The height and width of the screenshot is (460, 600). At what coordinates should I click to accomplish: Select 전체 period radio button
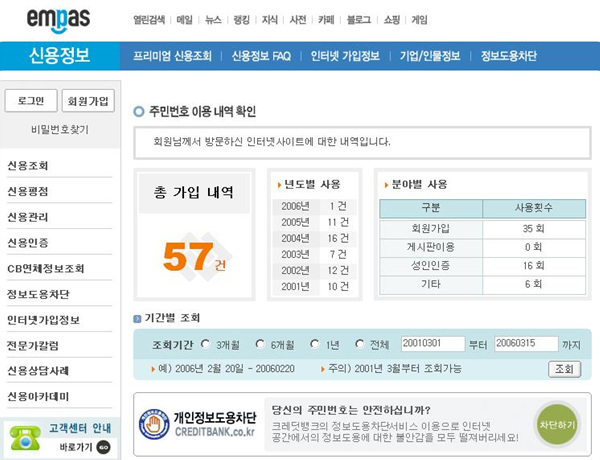click(x=360, y=344)
